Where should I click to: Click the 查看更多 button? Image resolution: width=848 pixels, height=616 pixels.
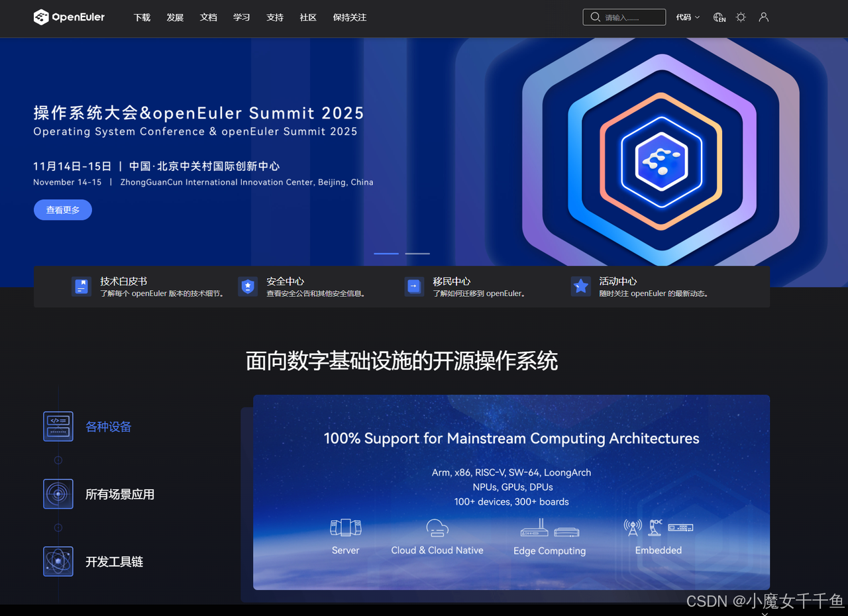[x=62, y=209]
